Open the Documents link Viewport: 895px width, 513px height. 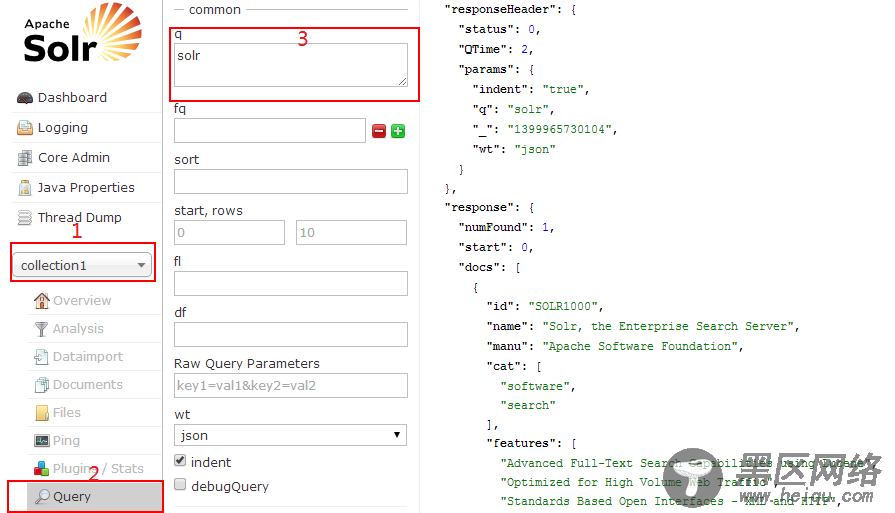(88, 385)
